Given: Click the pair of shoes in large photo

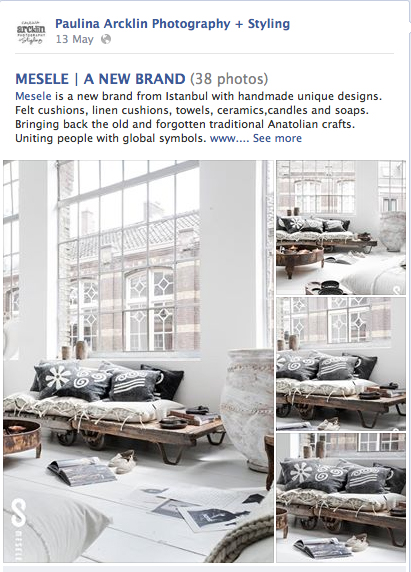Looking at the screenshot, I should click(123, 461).
